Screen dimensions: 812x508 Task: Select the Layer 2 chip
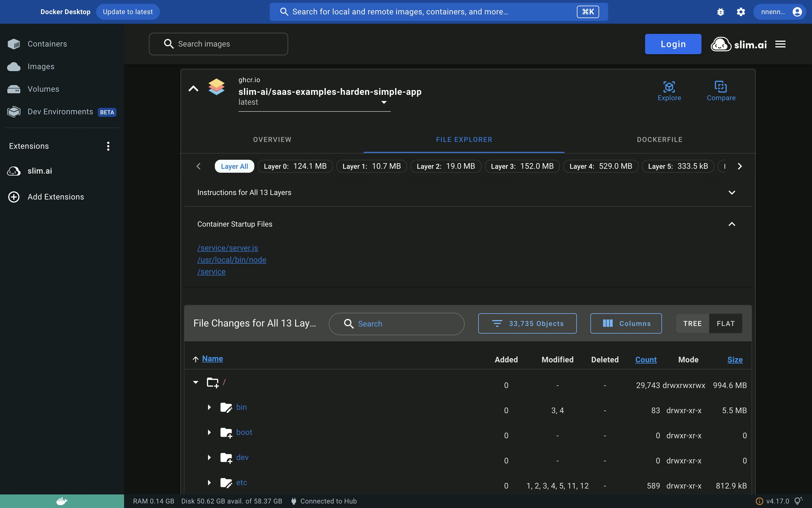pyautogui.click(x=445, y=166)
